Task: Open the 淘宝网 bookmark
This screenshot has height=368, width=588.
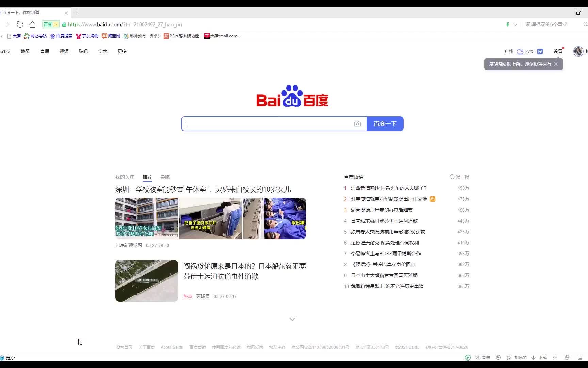Action: 111,36
